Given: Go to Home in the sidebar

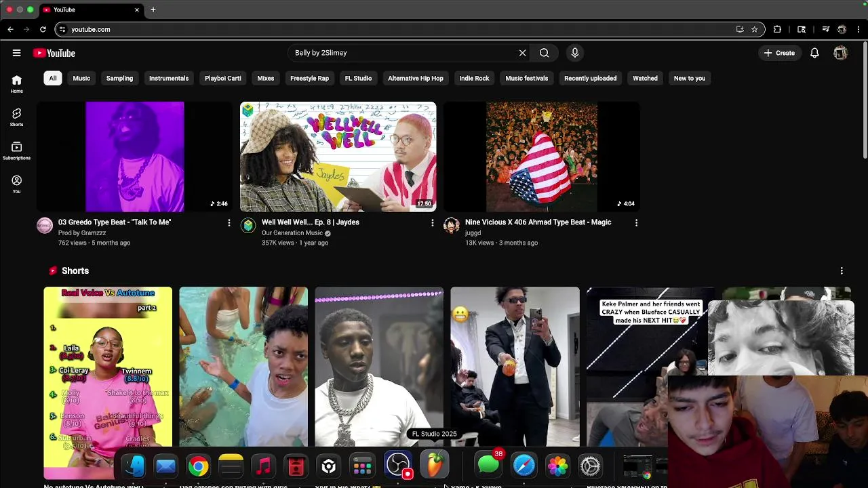Looking at the screenshot, I should [16, 84].
